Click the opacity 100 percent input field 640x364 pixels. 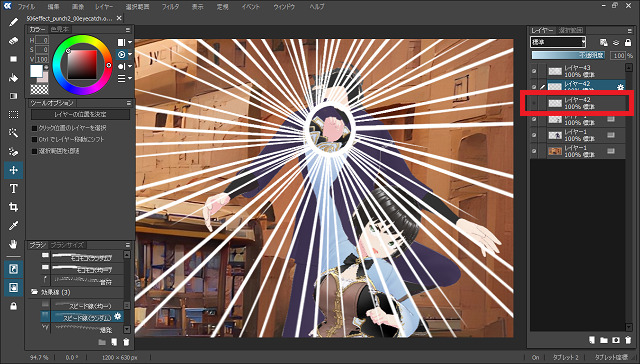point(618,55)
